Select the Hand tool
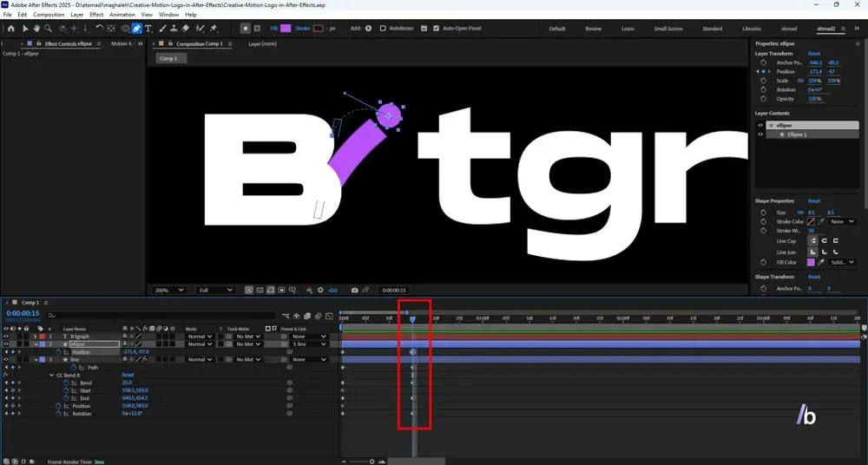The width and height of the screenshot is (868, 465). click(36, 29)
